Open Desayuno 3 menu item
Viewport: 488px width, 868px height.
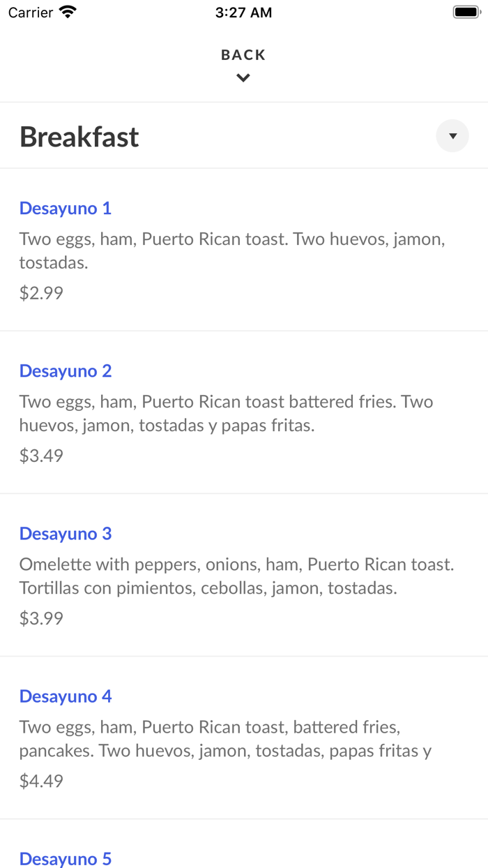click(66, 533)
